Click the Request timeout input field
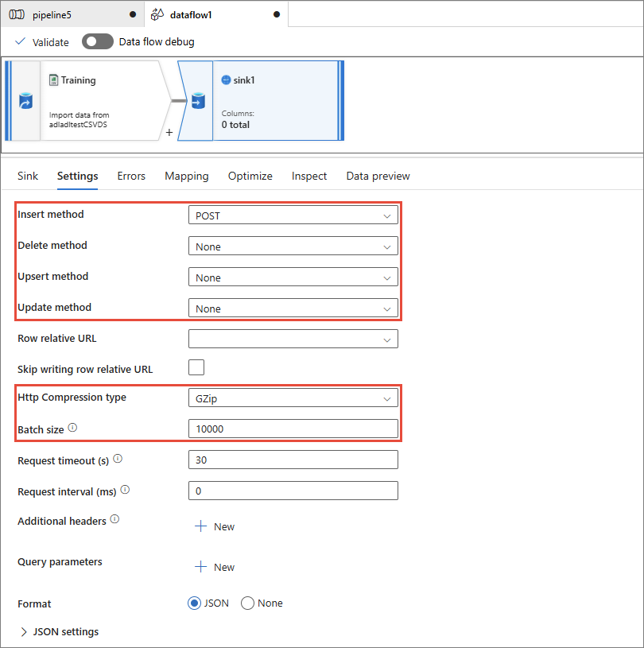The height and width of the screenshot is (648, 644). pos(293,460)
